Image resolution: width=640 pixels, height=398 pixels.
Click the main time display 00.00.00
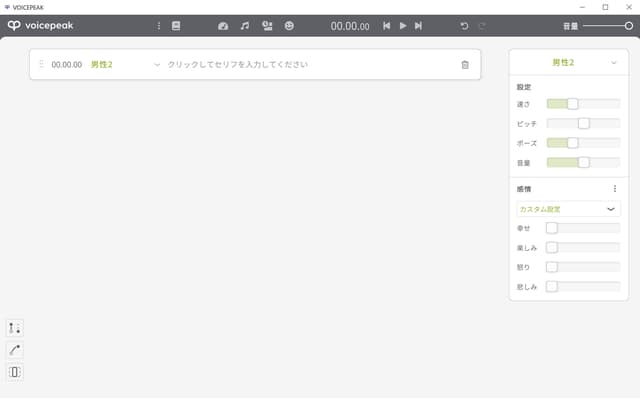(350, 26)
